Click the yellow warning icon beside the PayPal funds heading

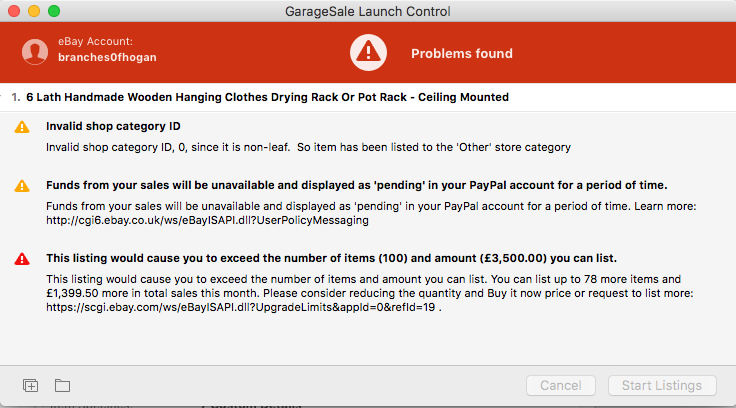pos(22,186)
